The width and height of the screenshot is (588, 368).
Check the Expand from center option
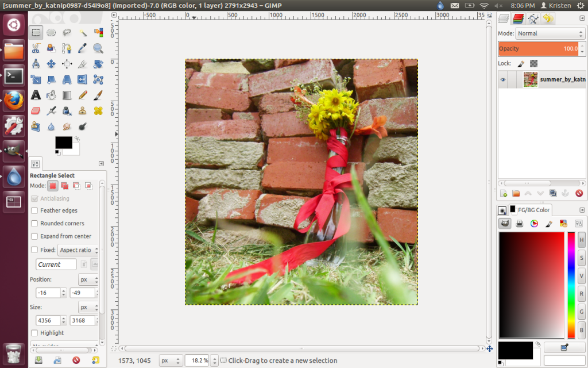pos(34,236)
